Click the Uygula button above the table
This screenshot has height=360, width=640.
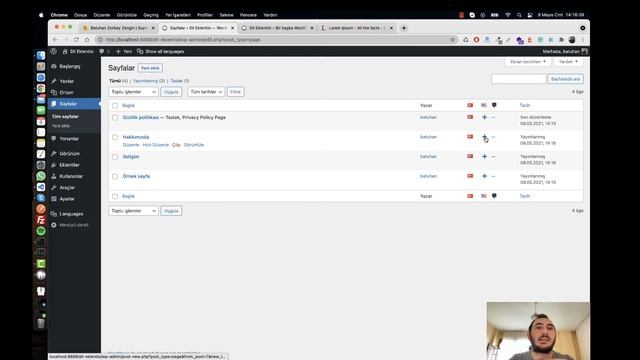171,92
